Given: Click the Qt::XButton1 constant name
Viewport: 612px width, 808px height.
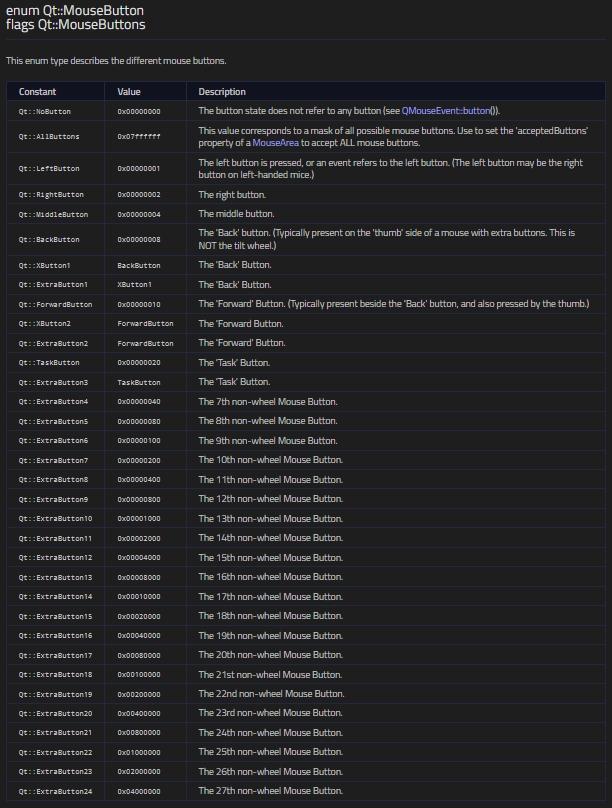Looking at the screenshot, I should click(43, 266).
